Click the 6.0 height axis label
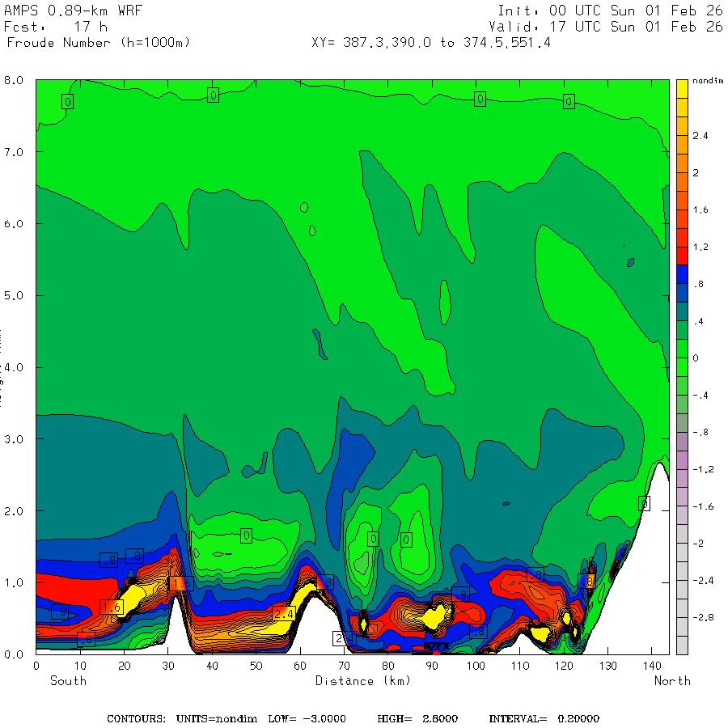Screen dimensions: 728x728 pos(14,224)
